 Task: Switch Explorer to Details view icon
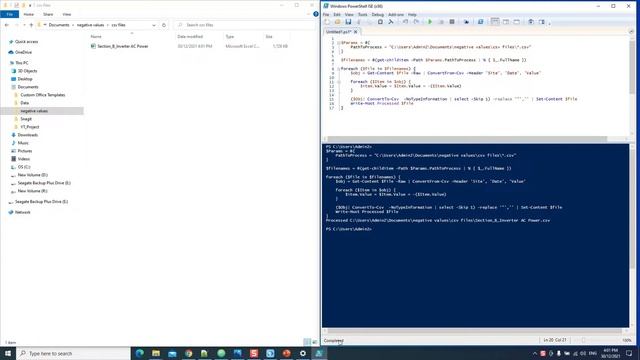[307, 342]
